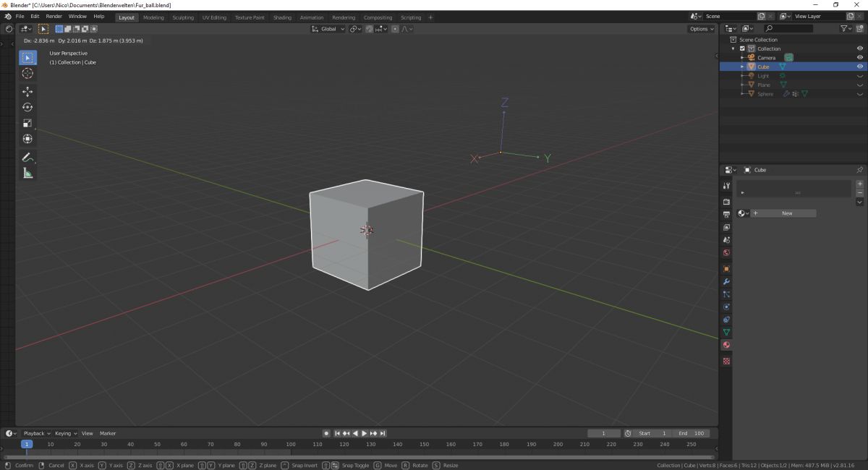
Task: Click the End frame field
Action: (690, 433)
